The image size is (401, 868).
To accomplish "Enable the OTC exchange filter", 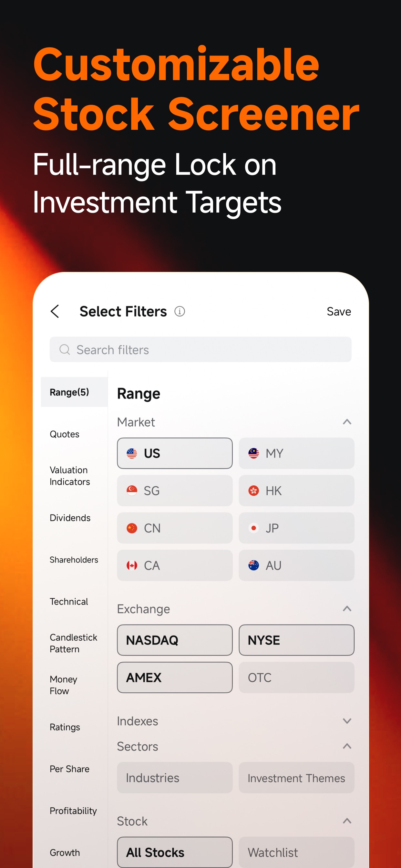I will pyautogui.click(x=296, y=677).
